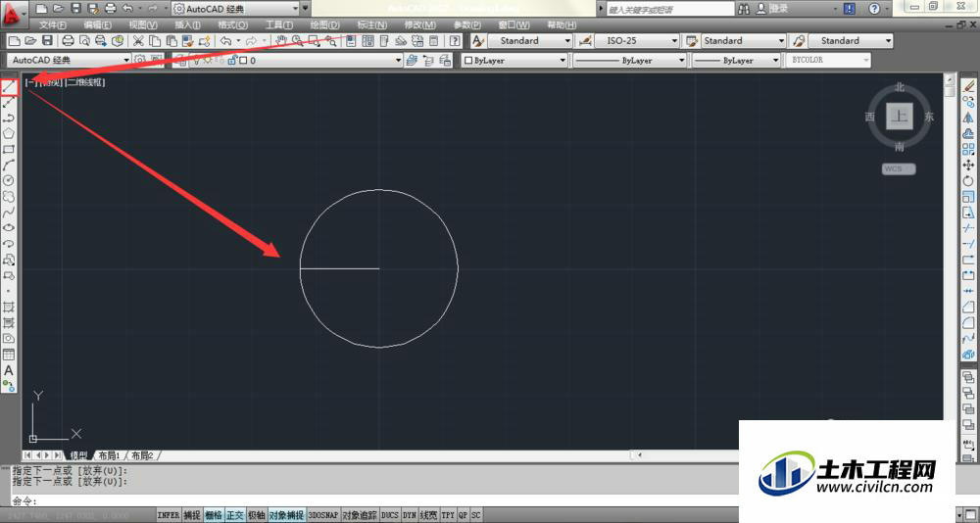Select the Multiline Text tool
Screen dimensions: 980x523
tap(9, 370)
